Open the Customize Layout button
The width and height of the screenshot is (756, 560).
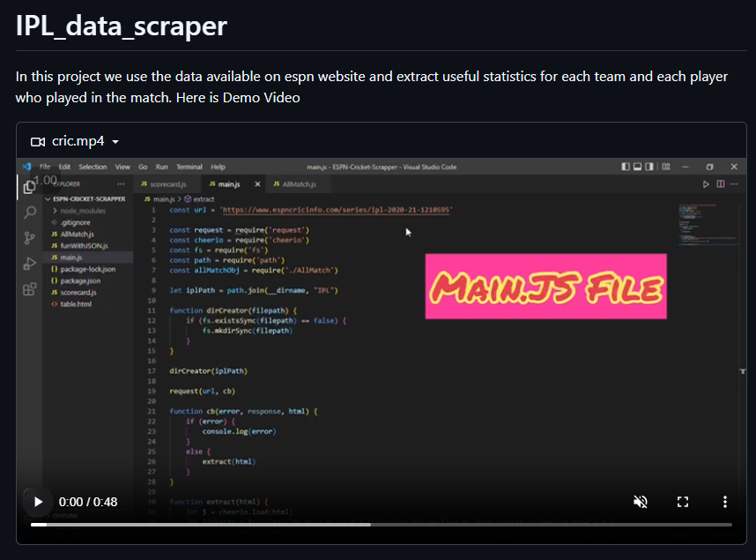(x=666, y=167)
